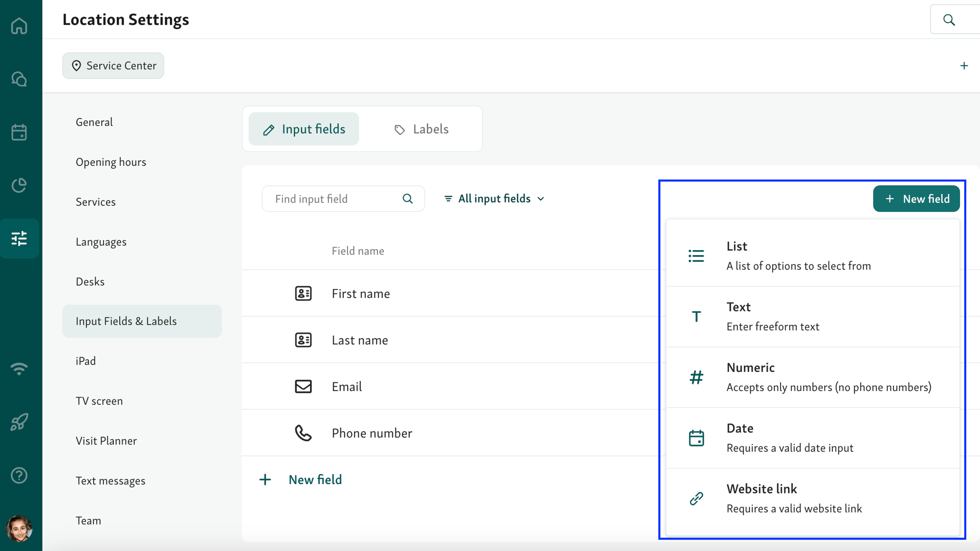The image size is (980, 551).
Task: Open the help question mark icon
Action: [19, 475]
